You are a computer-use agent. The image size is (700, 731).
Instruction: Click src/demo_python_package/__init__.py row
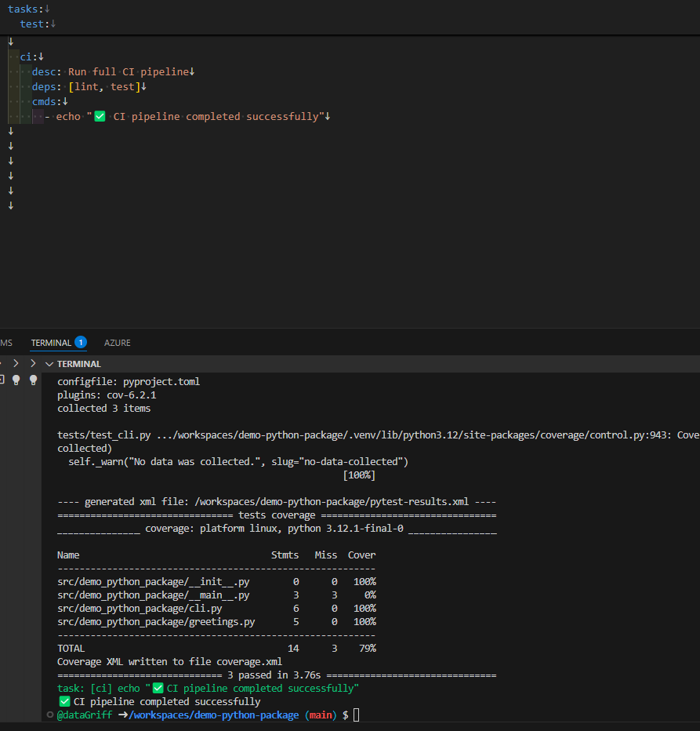click(216, 582)
